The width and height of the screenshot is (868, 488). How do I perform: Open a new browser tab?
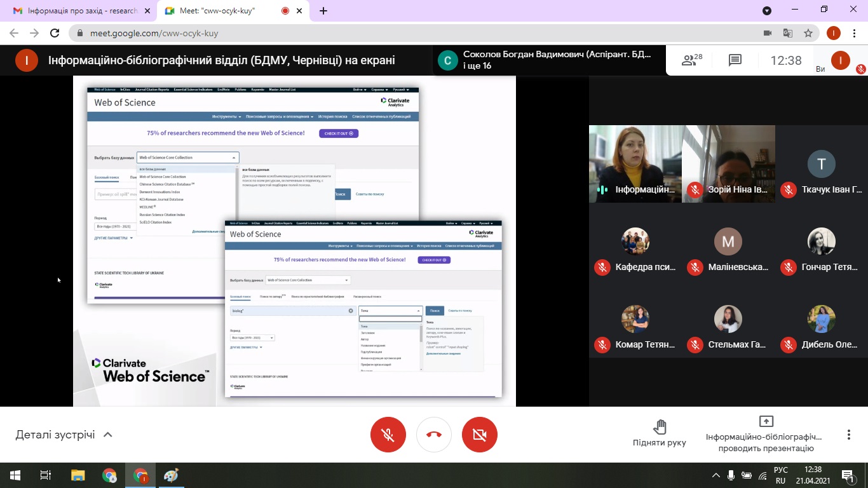point(323,11)
